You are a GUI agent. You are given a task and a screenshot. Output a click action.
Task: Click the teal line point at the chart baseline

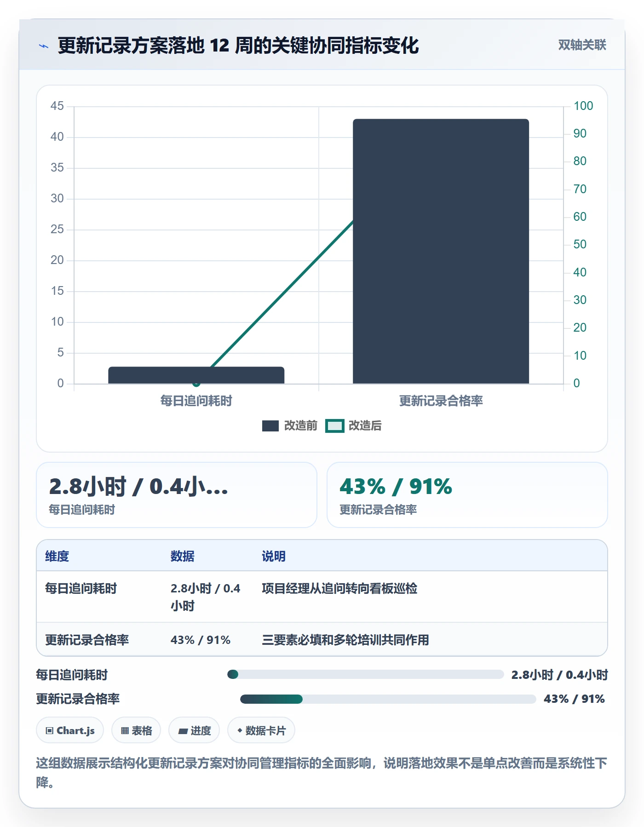pos(196,383)
